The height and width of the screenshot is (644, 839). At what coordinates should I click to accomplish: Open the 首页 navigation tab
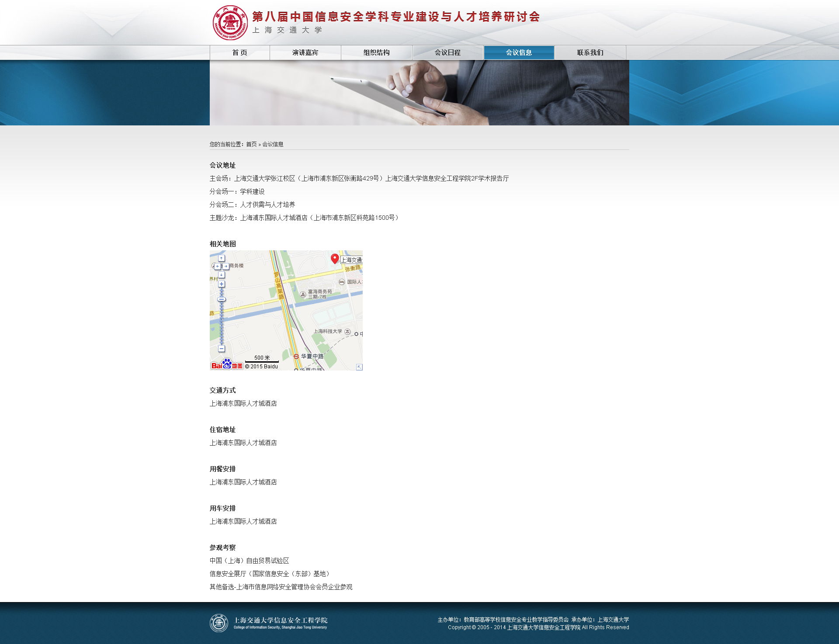(x=239, y=52)
